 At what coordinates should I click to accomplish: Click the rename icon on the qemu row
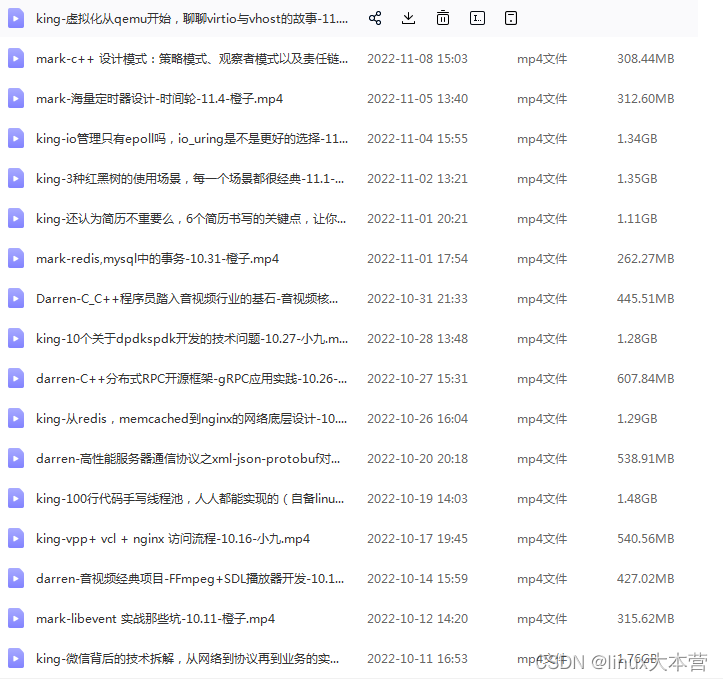pos(477,18)
